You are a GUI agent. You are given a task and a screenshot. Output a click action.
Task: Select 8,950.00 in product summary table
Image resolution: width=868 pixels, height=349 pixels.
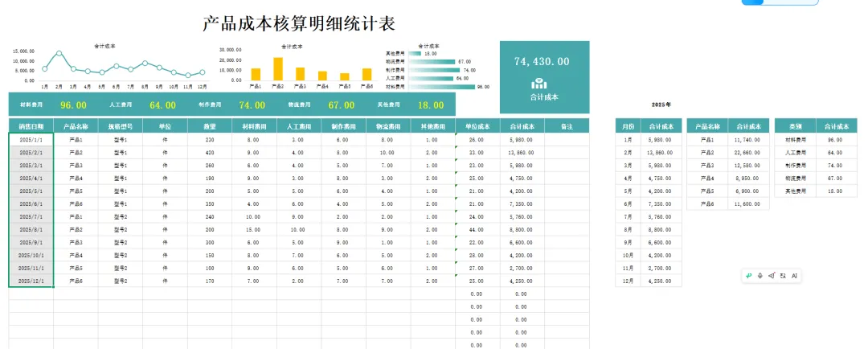point(748,178)
